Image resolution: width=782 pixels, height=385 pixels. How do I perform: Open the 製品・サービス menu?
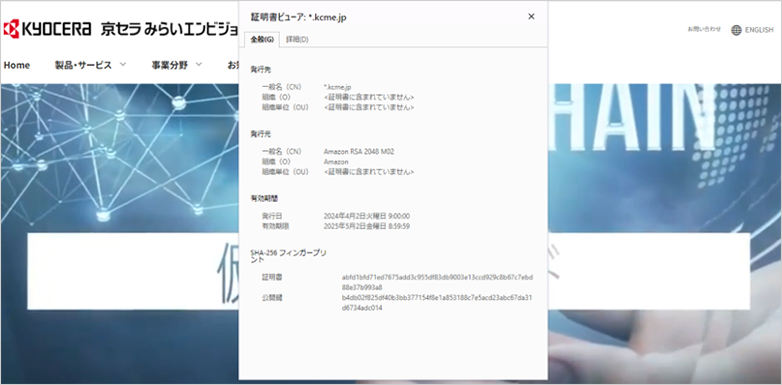click(x=83, y=65)
